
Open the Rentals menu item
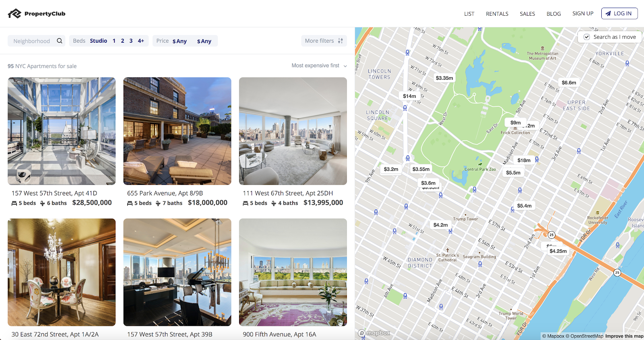(x=497, y=14)
